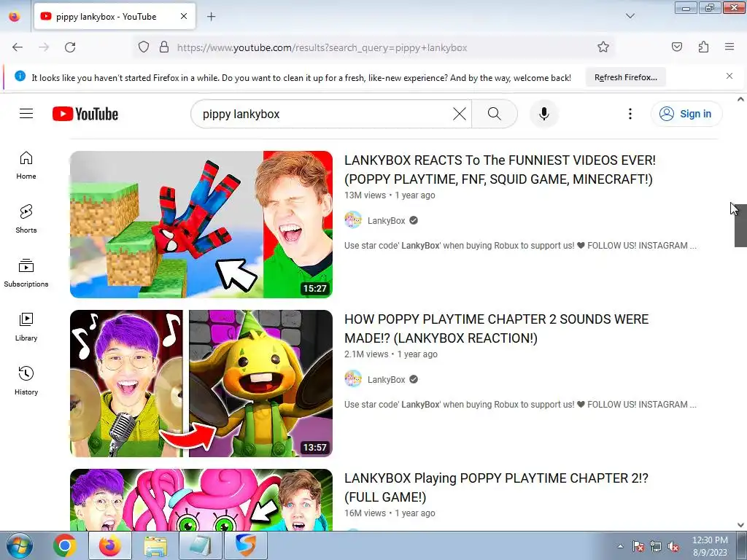747x560 pixels.
Task: Click the Firefox taskbar button
Action: pyautogui.click(x=110, y=545)
